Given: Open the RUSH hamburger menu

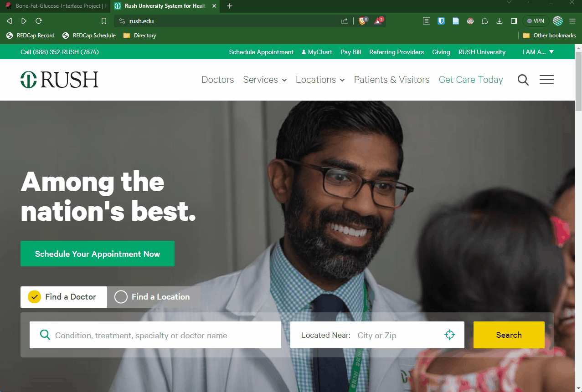Looking at the screenshot, I should tap(546, 80).
